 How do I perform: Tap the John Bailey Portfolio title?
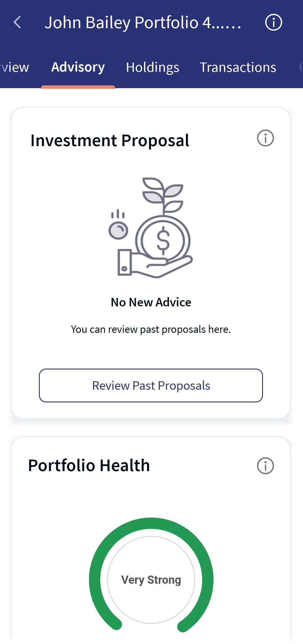pyautogui.click(x=143, y=23)
